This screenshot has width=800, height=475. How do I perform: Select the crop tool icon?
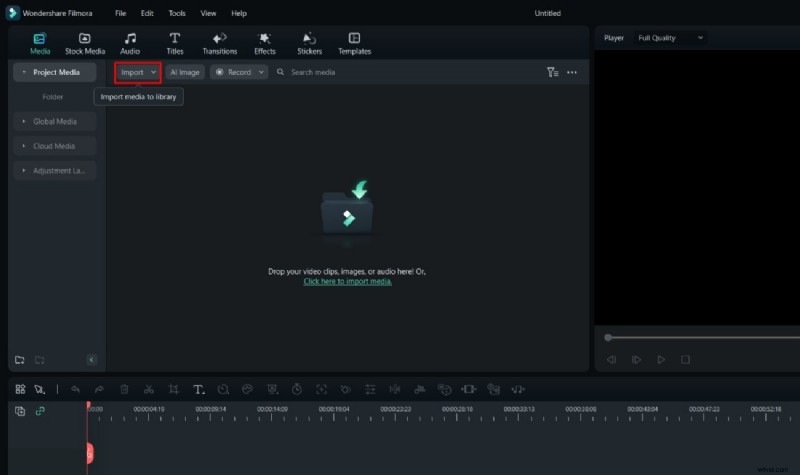point(173,389)
